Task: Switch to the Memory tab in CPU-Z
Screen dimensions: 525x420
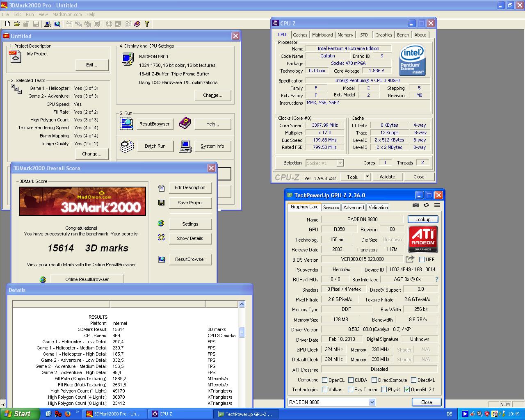Action: pyautogui.click(x=345, y=35)
